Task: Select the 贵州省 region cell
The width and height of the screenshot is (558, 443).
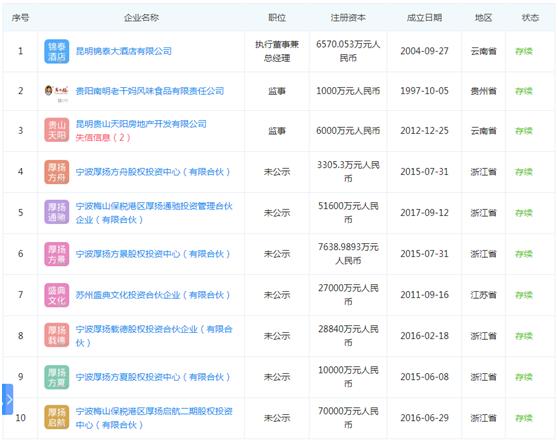Action: [483, 91]
